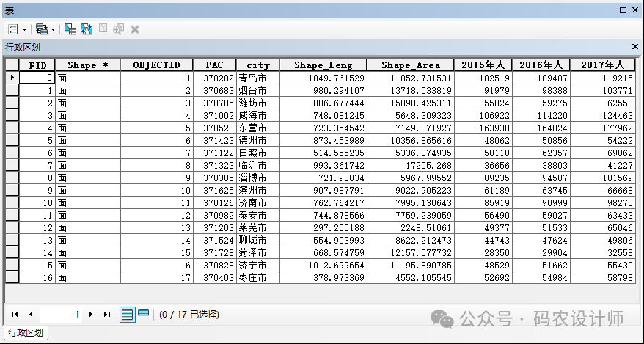Image resolution: width=644 pixels, height=344 pixels.
Task: Close the 行政区划 table panel
Action: (x=635, y=46)
